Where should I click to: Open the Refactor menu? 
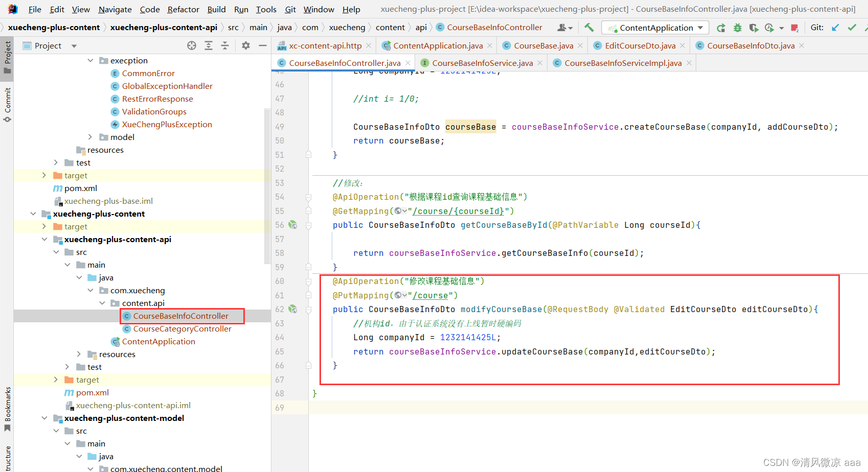click(183, 9)
